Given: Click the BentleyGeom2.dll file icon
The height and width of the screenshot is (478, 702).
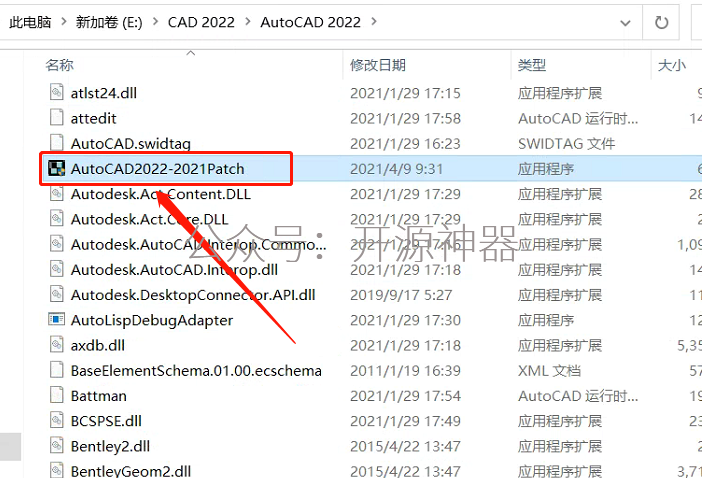Looking at the screenshot, I should coord(56,470).
